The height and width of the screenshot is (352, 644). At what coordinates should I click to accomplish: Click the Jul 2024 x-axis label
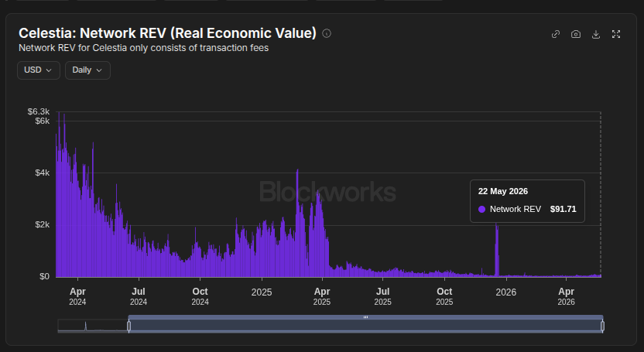point(139,296)
